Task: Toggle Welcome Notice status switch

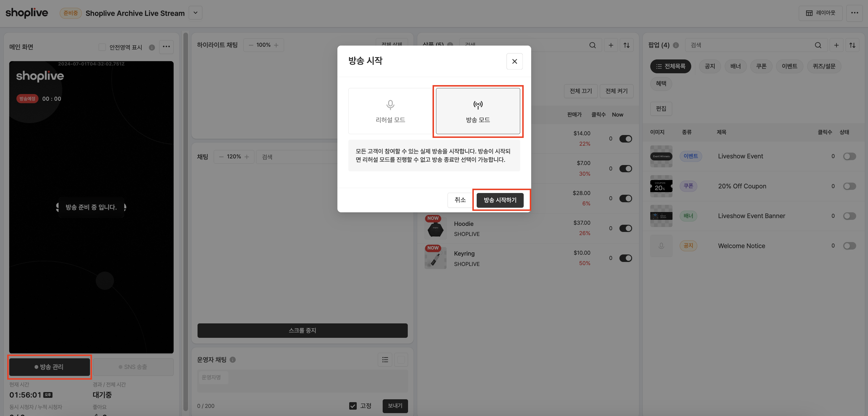Action: [x=850, y=246]
